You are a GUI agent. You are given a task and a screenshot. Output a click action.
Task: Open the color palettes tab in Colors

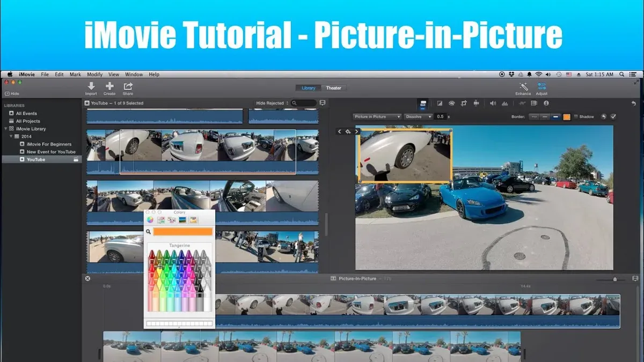point(172,220)
